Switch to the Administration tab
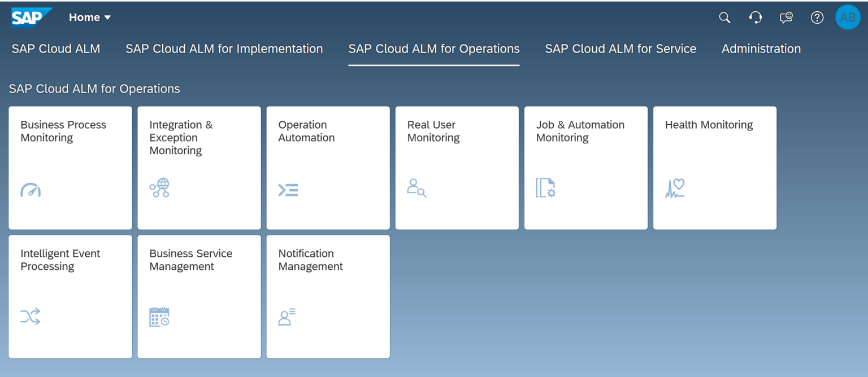 (x=761, y=49)
